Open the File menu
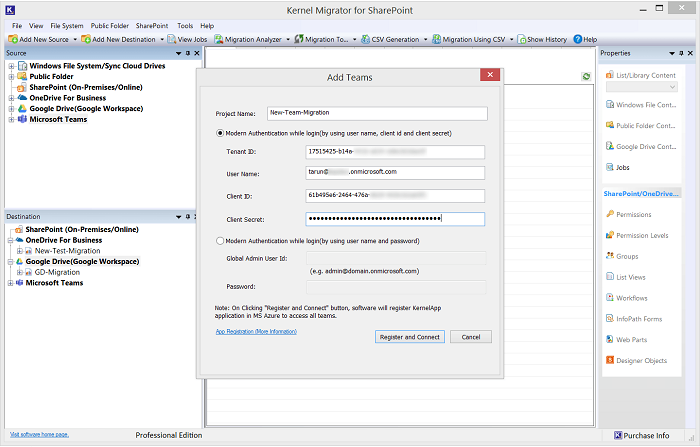 (x=17, y=26)
